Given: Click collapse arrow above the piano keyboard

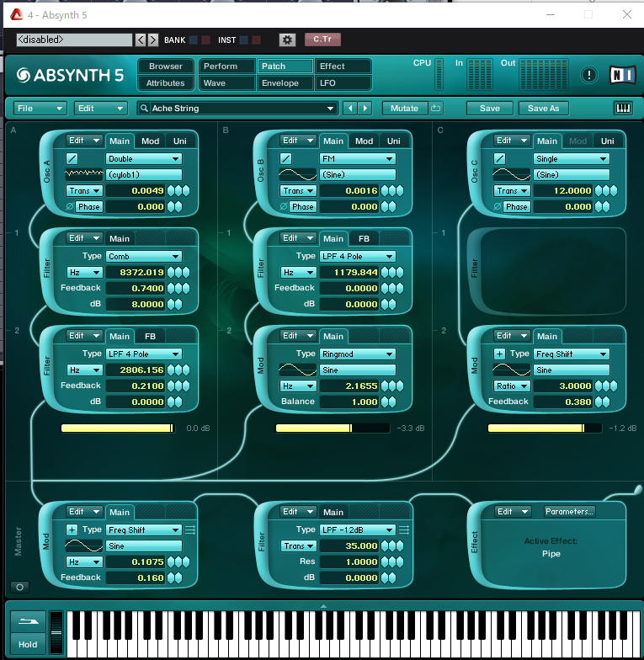Looking at the screenshot, I should click(323, 606).
